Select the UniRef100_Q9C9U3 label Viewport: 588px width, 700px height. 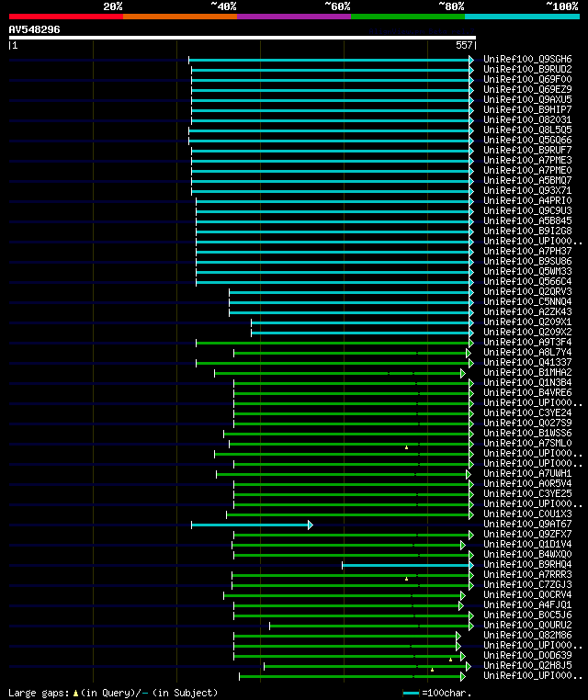tap(527, 210)
